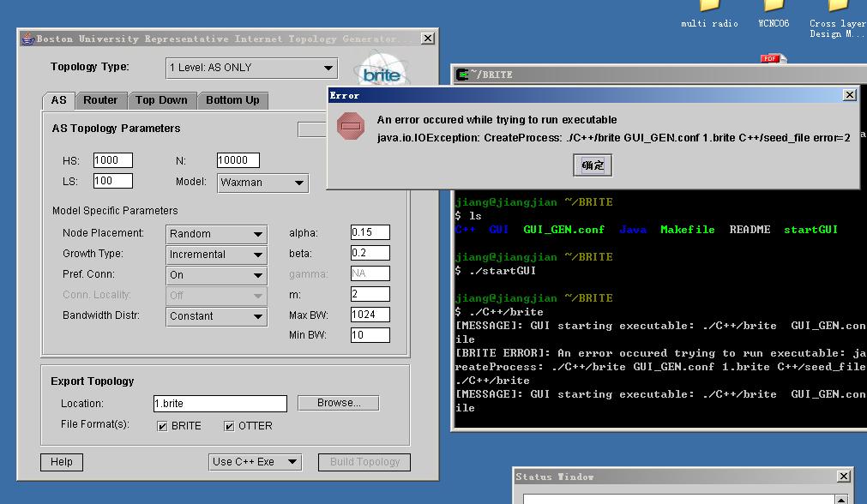
Task: Click the export Location input field
Action: (220, 404)
